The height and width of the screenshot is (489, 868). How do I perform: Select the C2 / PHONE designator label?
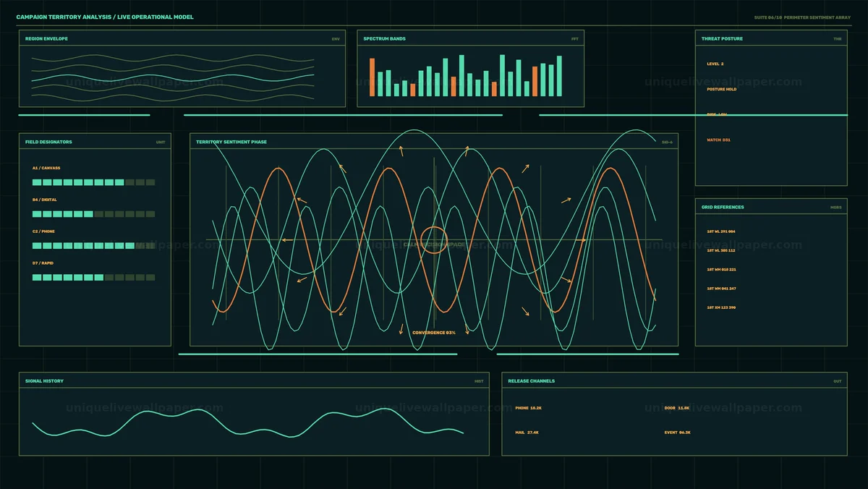coord(43,231)
